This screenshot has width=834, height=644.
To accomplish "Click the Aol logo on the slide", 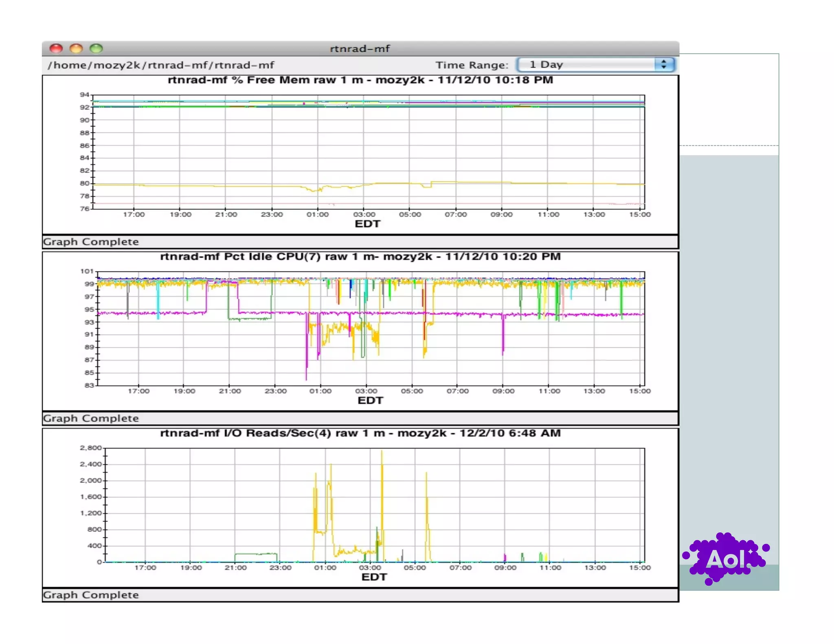I will coord(726,559).
